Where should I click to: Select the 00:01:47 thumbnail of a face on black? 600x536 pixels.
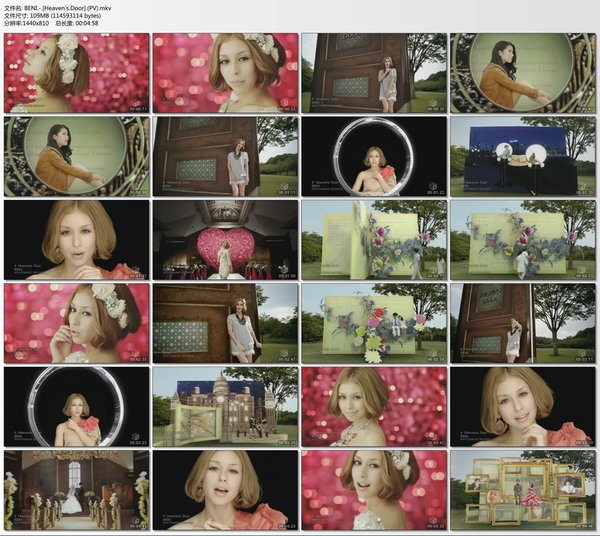point(77,240)
